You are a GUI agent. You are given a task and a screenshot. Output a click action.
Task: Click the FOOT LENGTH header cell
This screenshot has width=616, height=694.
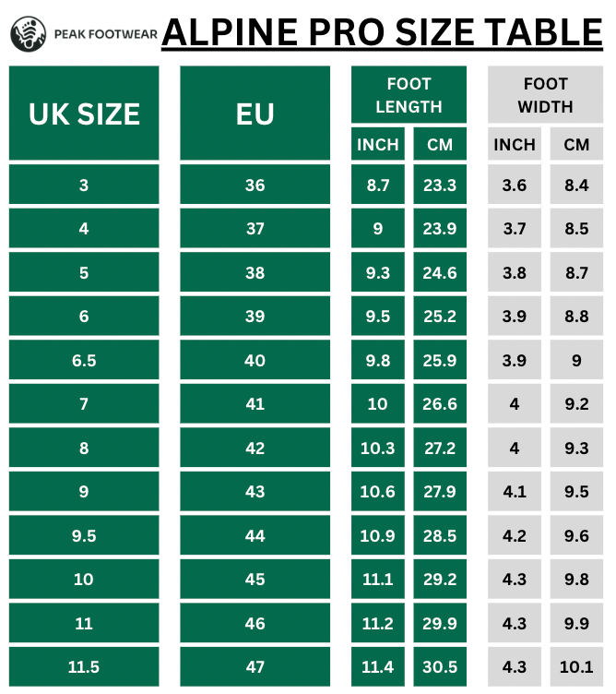coord(409,95)
